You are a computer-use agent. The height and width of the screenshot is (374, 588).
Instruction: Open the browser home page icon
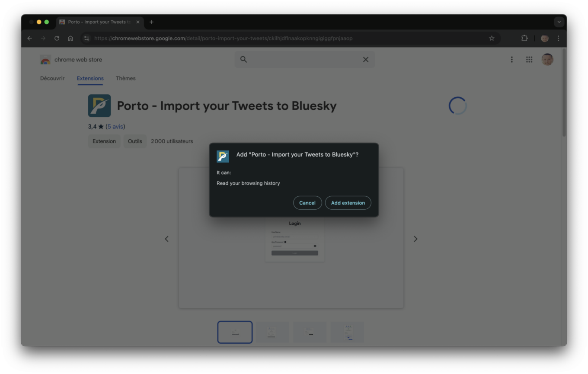(70, 38)
